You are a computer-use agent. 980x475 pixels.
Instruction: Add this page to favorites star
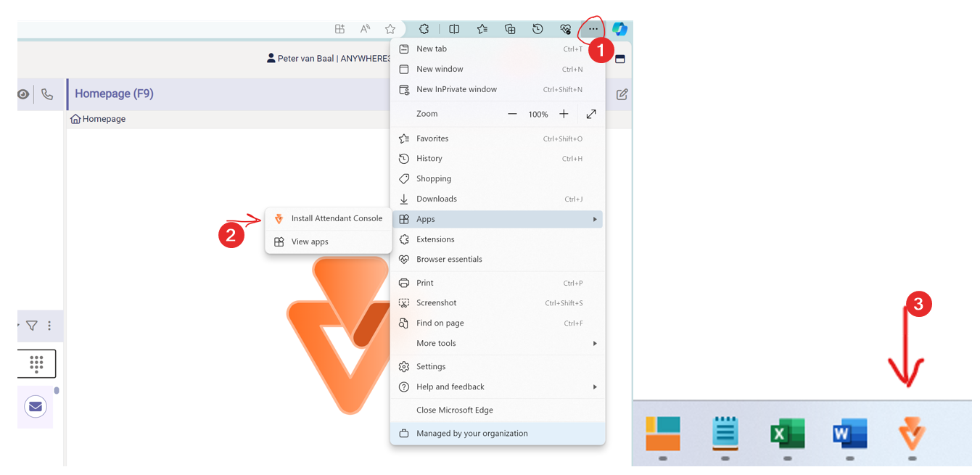(x=390, y=29)
